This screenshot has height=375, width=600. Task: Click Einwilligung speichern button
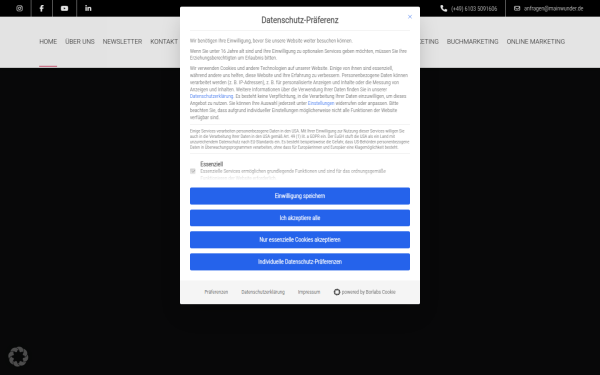[300, 196]
